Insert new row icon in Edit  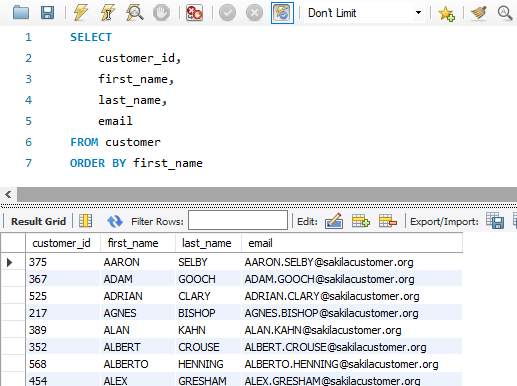click(x=361, y=221)
